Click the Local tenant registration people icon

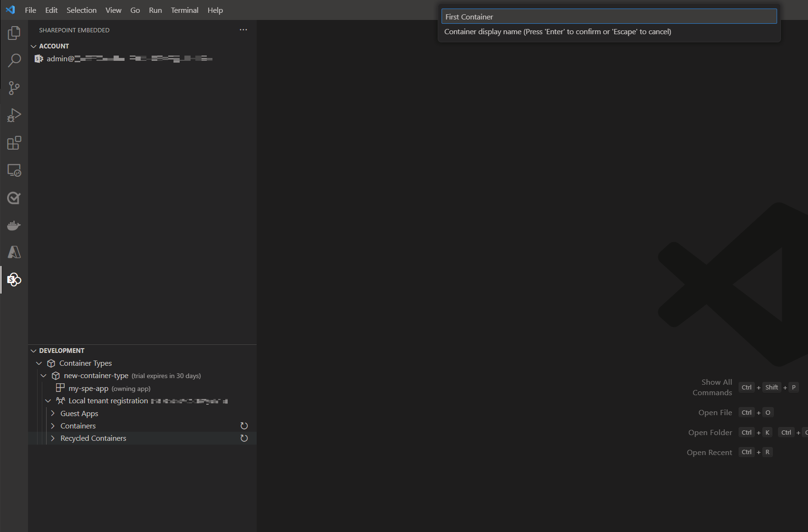(60, 401)
